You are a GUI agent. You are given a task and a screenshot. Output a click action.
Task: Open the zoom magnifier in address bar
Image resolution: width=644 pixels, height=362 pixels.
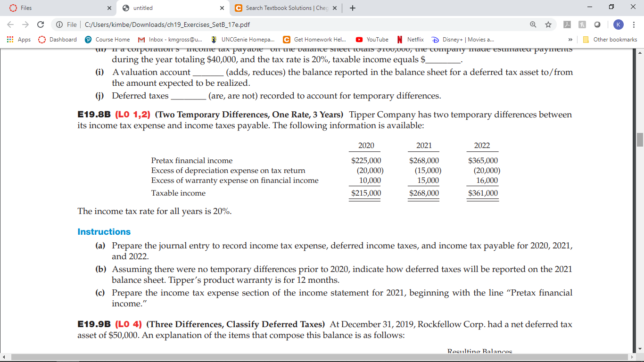(533, 24)
